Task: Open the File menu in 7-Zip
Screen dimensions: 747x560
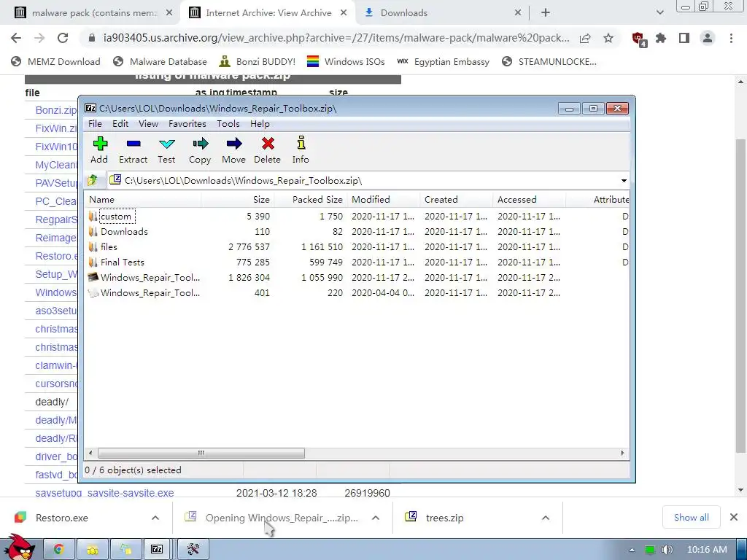Action: (x=95, y=124)
